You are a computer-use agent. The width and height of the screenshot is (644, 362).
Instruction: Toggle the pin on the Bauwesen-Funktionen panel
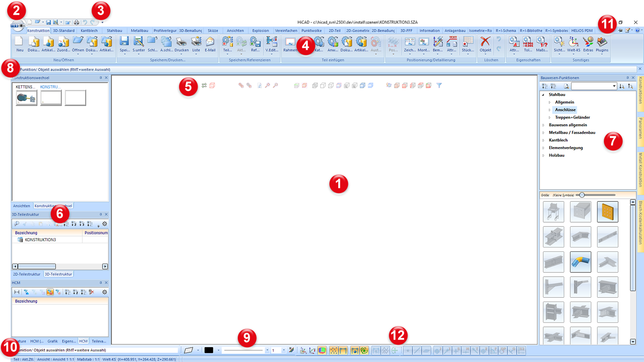click(628, 78)
